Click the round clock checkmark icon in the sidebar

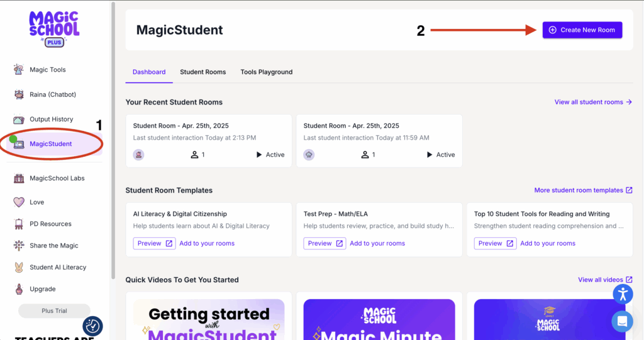click(x=92, y=326)
